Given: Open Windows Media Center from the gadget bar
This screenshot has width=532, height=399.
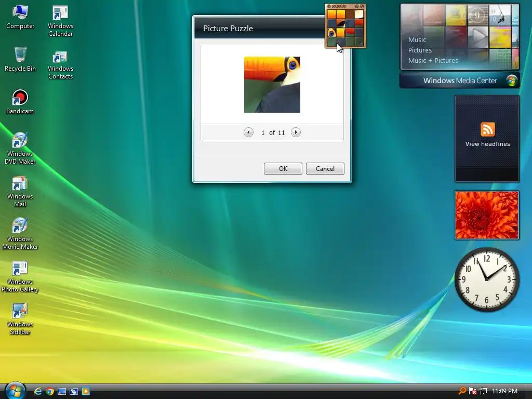Looking at the screenshot, I should [x=460, y=81].
